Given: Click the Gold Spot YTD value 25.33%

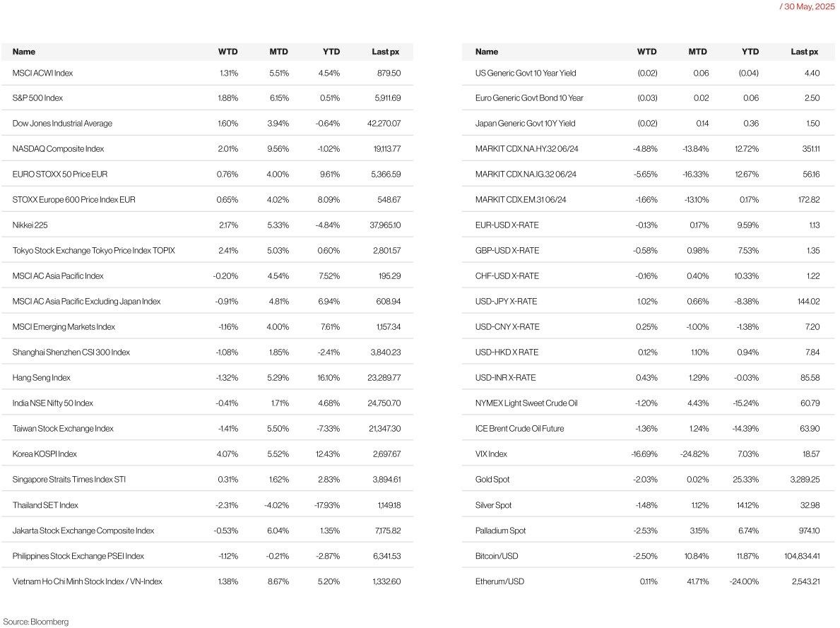Looking at the screenshot, I should click(746, 480).
